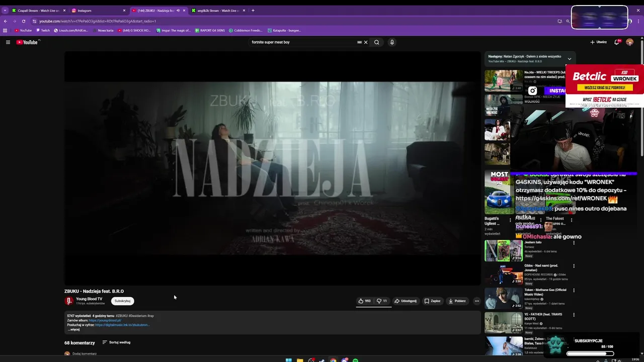Image resolution: width=644 pixels, height=362 pixels.
Task: Open the Imgur bookmark
Action: click(174, 30)
